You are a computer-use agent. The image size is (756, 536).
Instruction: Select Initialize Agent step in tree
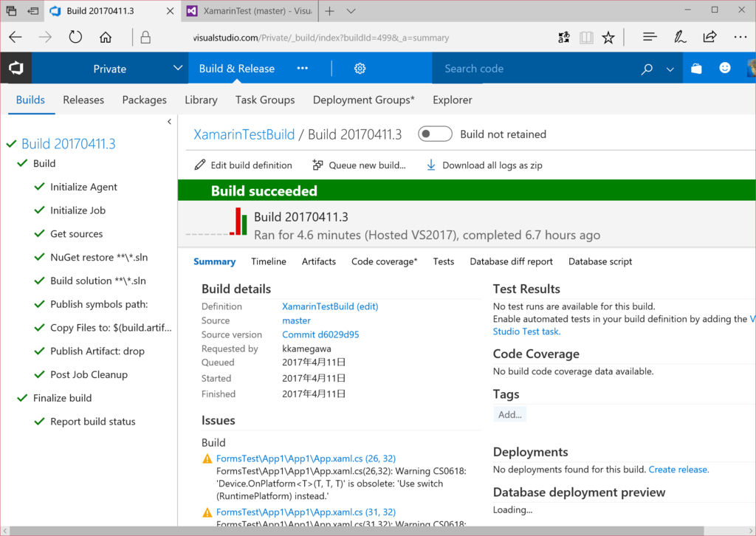pos(83,187)
